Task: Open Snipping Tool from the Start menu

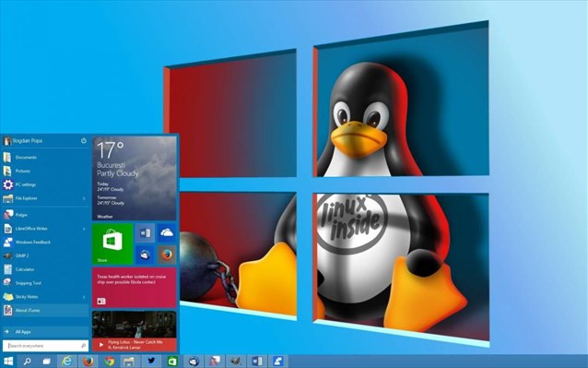Action: point(46,283)
